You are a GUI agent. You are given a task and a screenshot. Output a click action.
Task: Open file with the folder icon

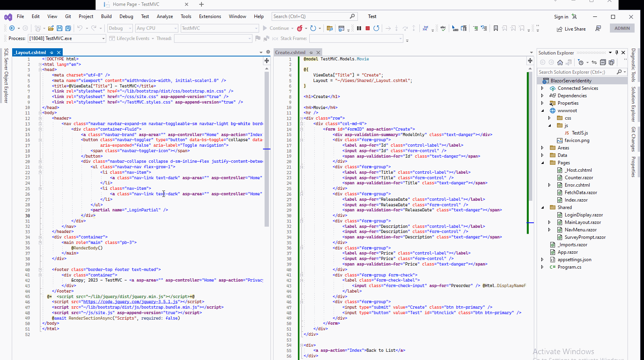pyautogui.click(x=51, y=28)
